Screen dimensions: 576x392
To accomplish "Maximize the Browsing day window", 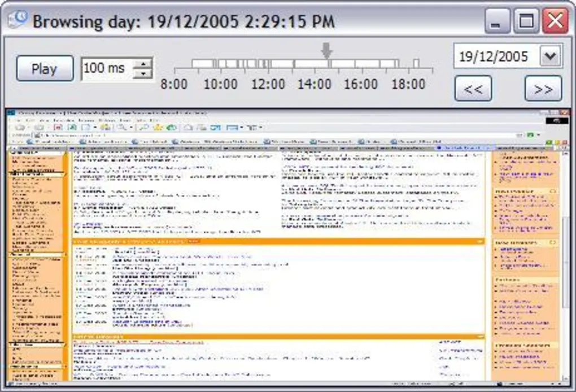I will pos(526,22).
